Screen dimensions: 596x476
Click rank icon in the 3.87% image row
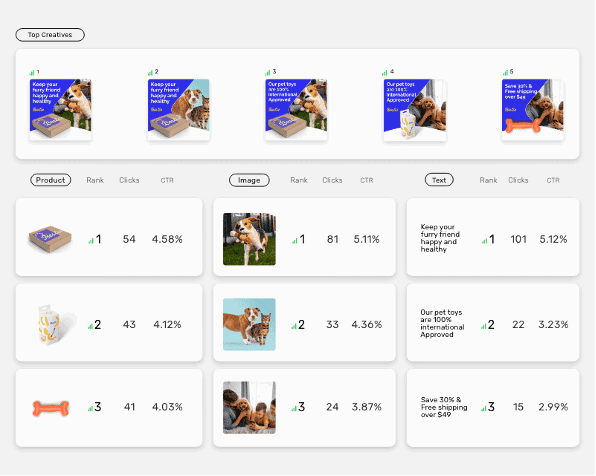294,408
